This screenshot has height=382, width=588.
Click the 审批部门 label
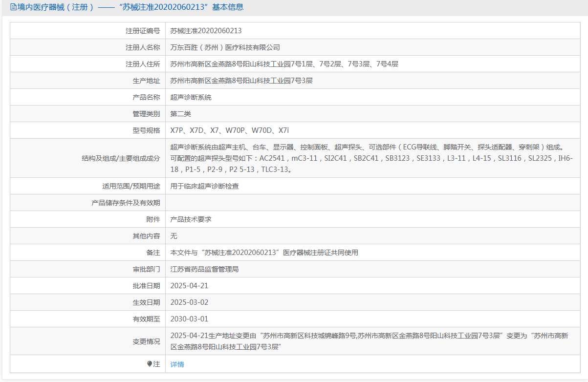coord(146,269)
